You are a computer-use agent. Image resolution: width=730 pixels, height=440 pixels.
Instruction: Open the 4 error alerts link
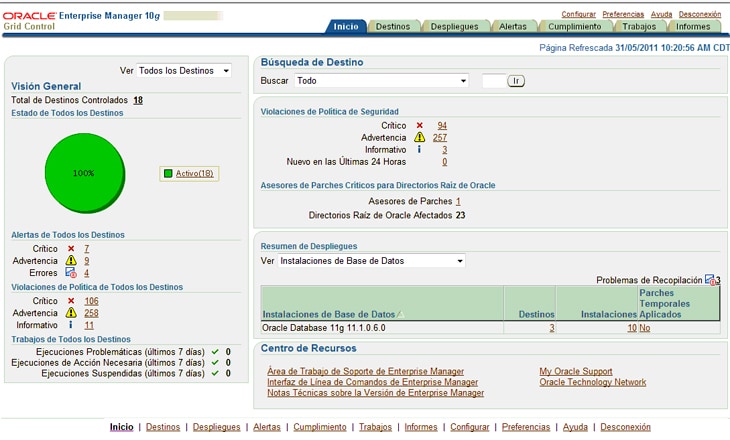[x=87, y=273]
